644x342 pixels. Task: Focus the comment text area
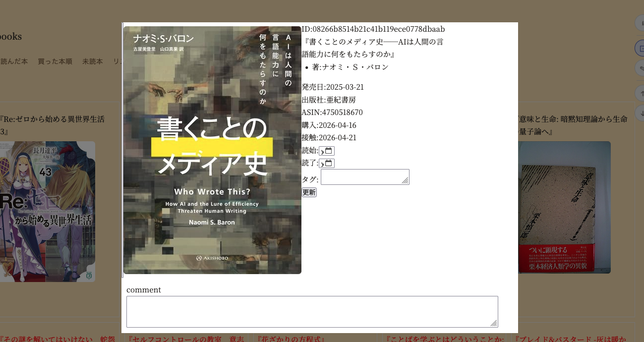[x=312, y=312]
